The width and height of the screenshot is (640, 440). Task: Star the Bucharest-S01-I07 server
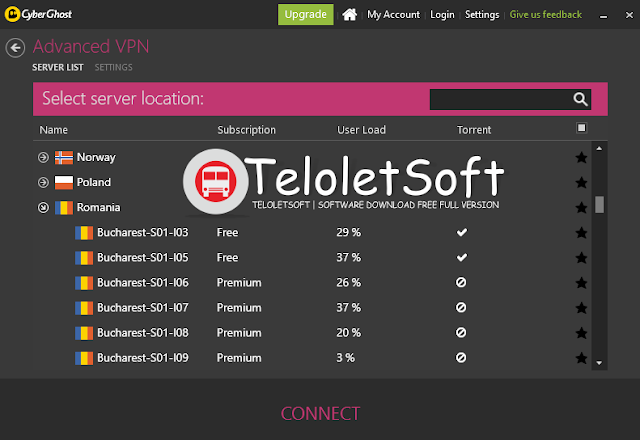[581, 308]
